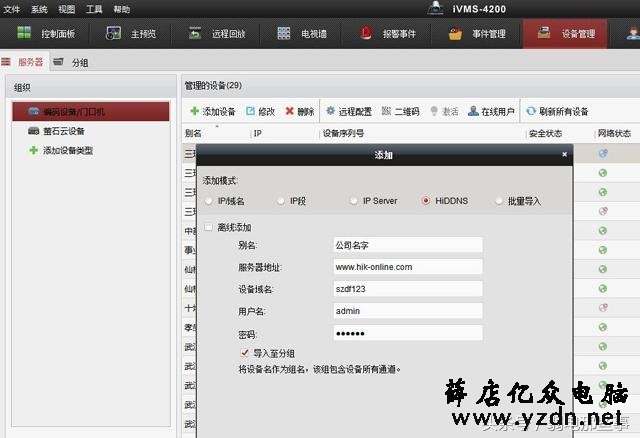The width and height of the screenshot is (640, 438).
Task: Sort by the IP column header
Action: coord(258,133)
